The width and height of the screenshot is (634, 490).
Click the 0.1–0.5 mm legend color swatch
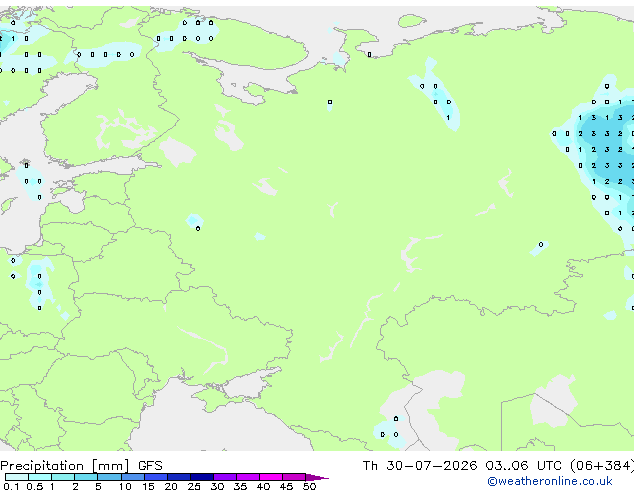(17, 477)
